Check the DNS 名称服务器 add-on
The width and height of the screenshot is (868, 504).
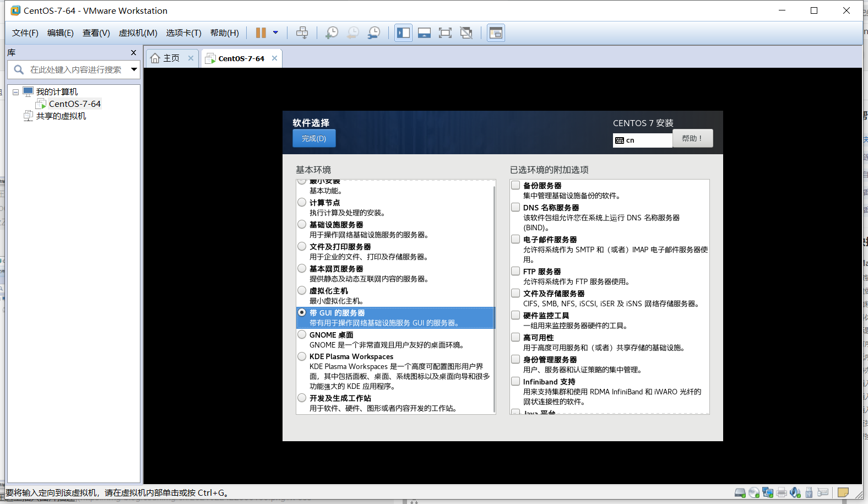coord(516,207)
